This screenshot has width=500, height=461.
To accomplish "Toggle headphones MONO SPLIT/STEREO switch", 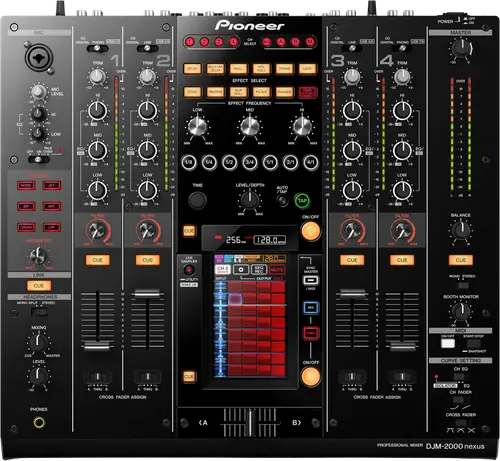I will pyautogui.click(x=39, y=312).
